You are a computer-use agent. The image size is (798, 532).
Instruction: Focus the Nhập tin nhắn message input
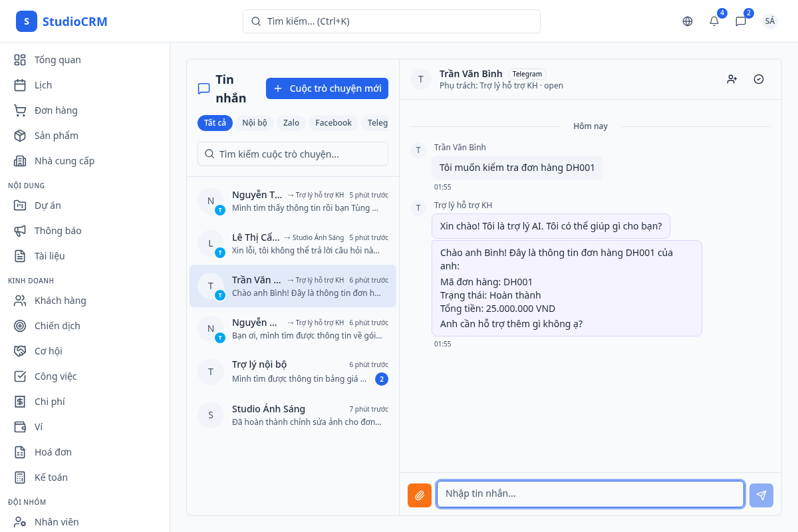click(x=590, y=494)
